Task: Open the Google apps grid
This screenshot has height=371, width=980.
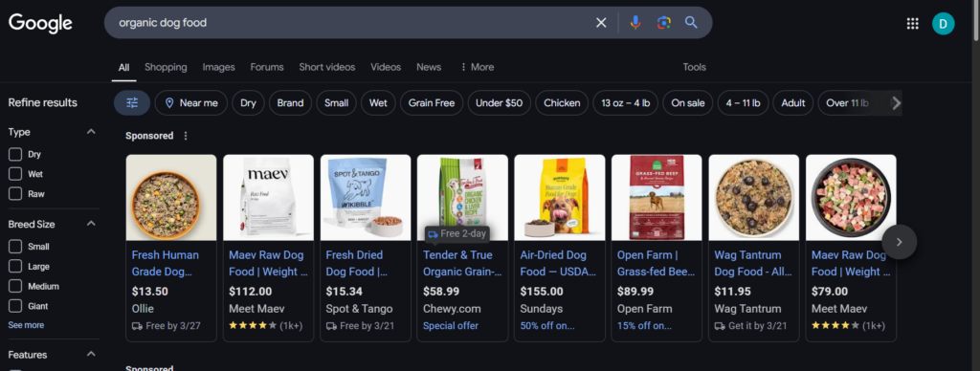Action: coord(912,24)
